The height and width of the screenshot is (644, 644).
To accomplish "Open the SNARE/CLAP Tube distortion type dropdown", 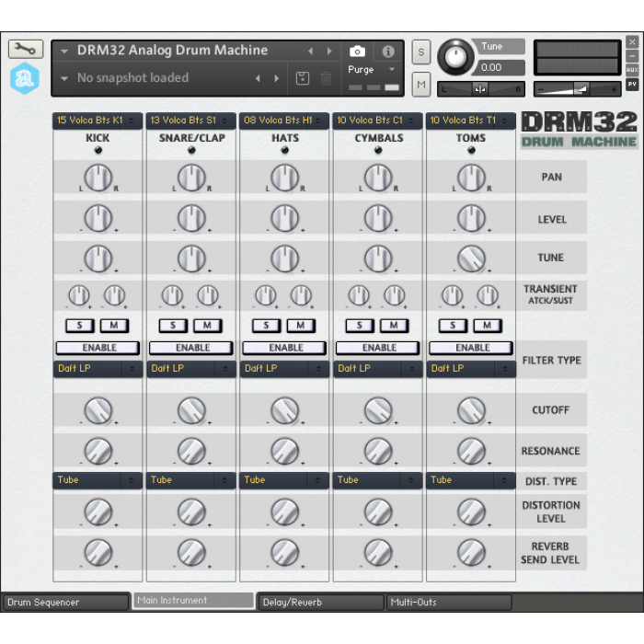I will tap(191, 480).
